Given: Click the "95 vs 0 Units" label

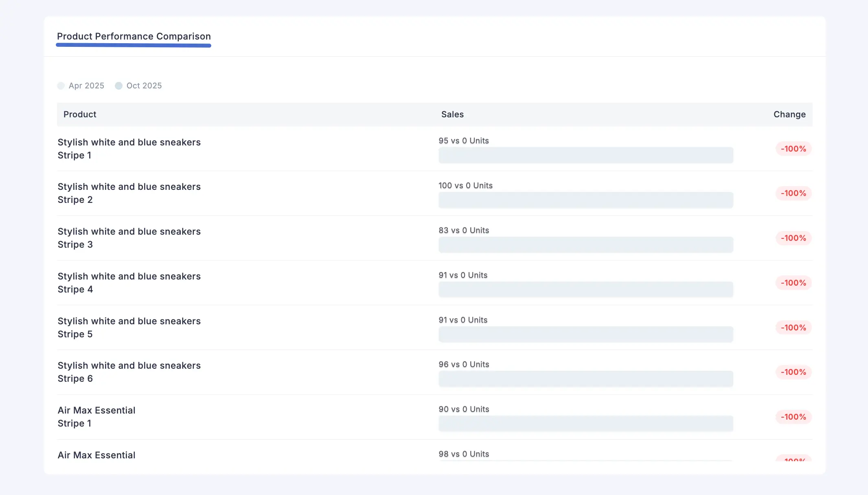Looking at the screenshot, I should [x=463, y=141].
